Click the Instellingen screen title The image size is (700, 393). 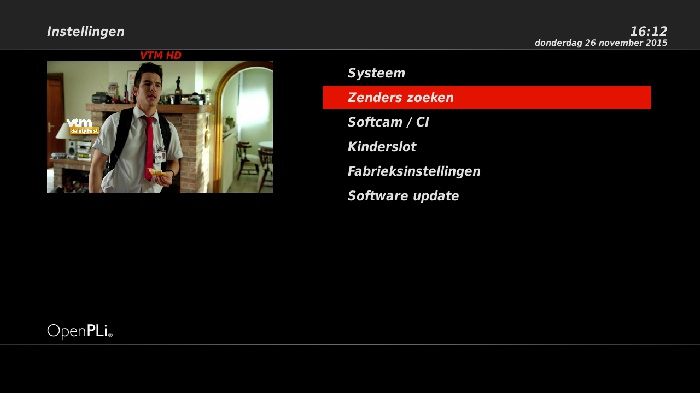tap(86, 32)
